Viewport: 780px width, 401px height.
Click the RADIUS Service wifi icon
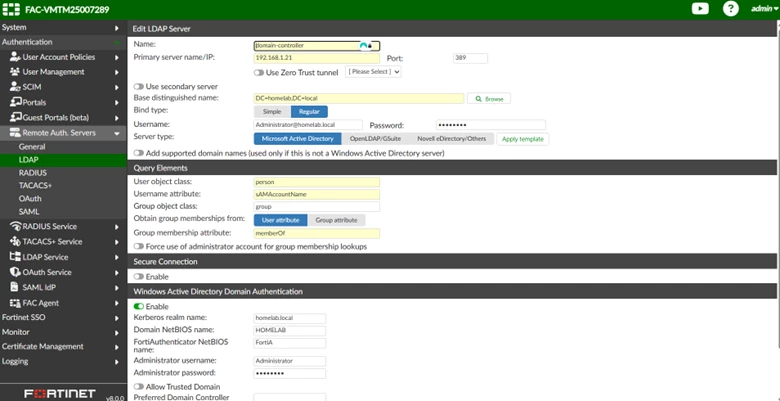point(15,226)
